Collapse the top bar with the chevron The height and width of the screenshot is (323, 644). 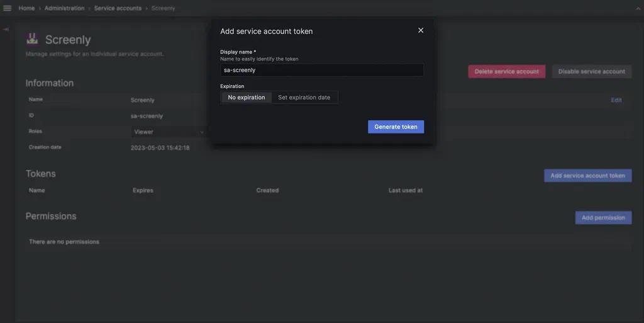(638, 8)
